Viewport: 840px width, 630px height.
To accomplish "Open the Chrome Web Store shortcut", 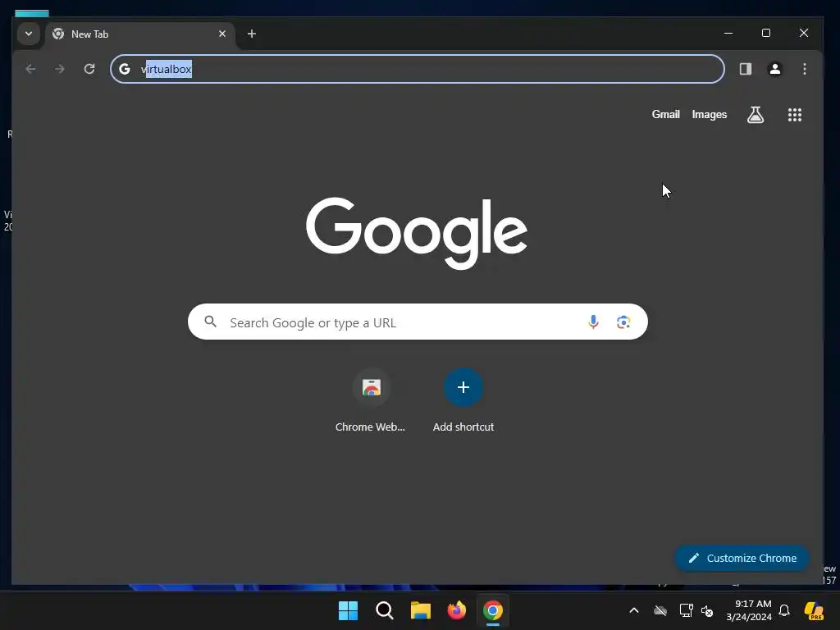I will coord(370,400).
